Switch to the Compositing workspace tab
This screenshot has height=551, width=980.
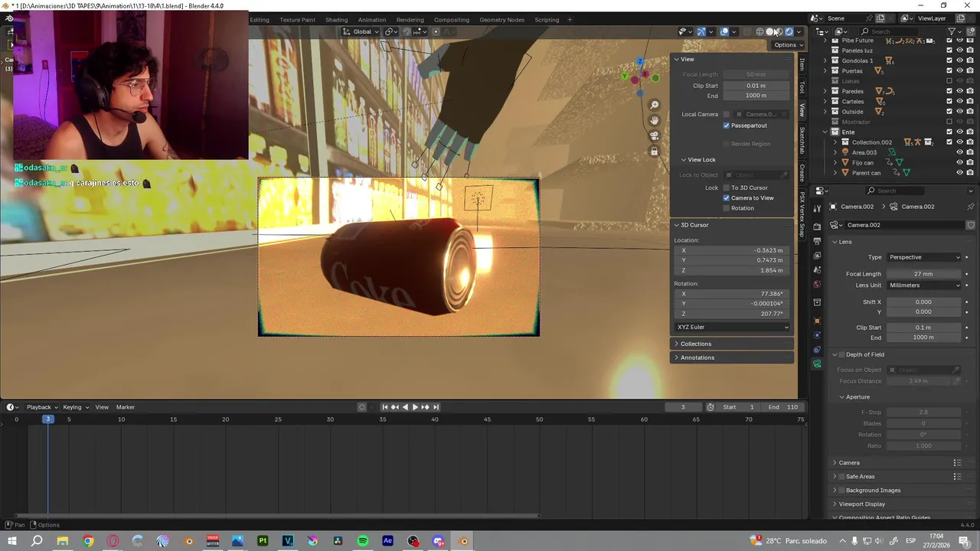452,20
